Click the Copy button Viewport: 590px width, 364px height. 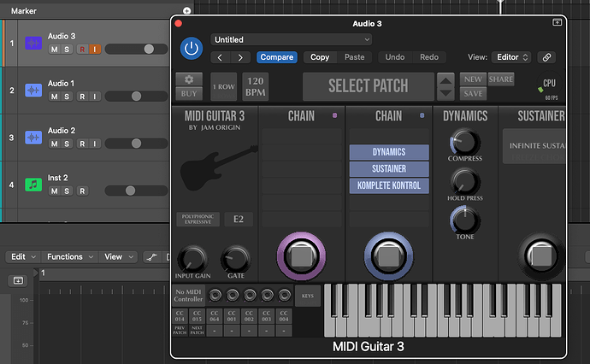(x=320, y=57)
